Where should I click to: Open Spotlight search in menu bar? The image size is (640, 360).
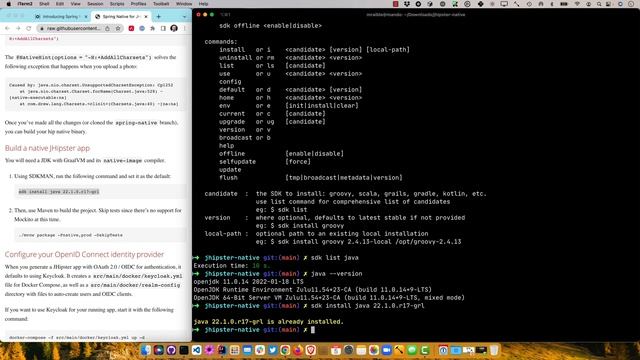tap(599, 4)
